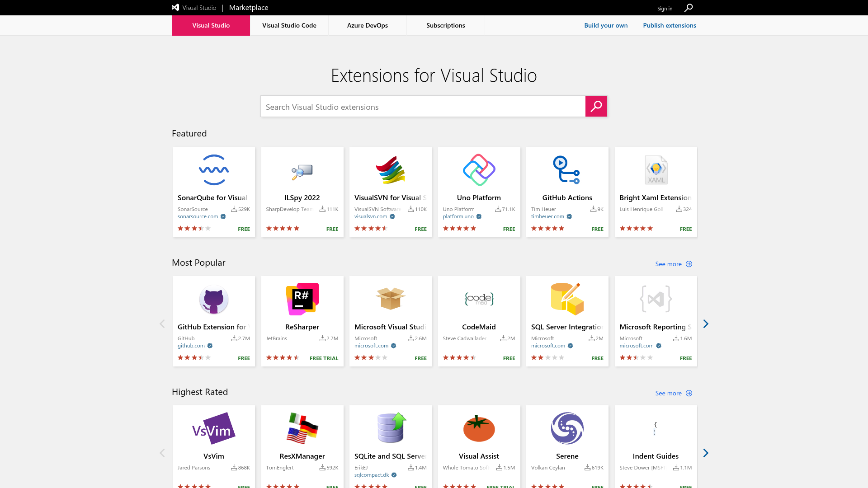
Task: Open the sqlcompact.dk publisher link
Action: 372,475
